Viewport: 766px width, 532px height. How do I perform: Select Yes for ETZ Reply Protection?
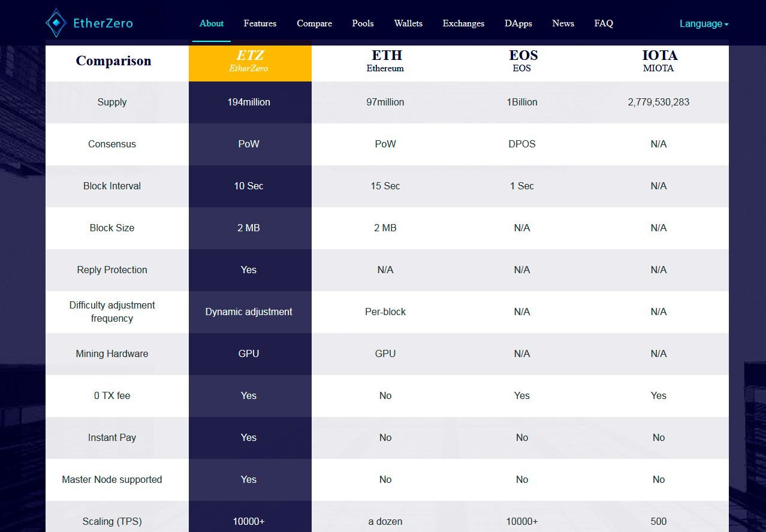click(x=249, y=270)
